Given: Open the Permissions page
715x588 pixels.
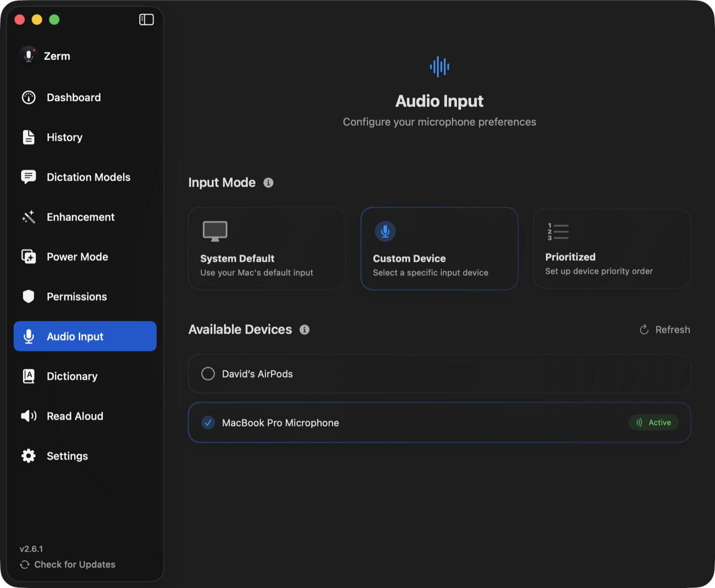Looking at the screenshot, I should 85,297.
